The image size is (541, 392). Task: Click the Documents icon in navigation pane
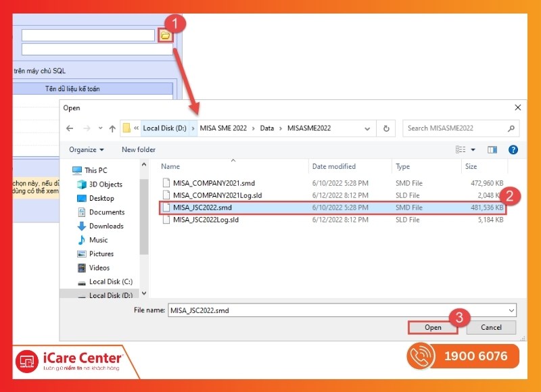click(x=82, y=212)
